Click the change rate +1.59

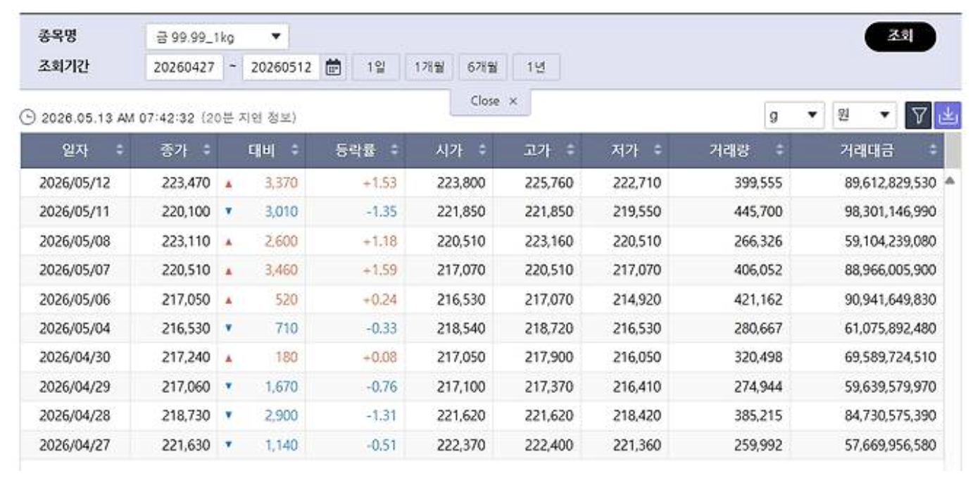[380, 270]
